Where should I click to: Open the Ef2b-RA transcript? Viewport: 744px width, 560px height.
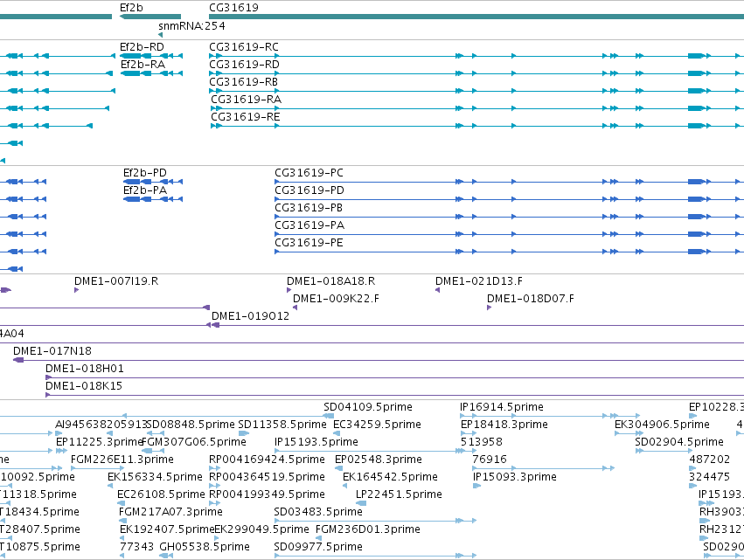(x=143, y=65)
